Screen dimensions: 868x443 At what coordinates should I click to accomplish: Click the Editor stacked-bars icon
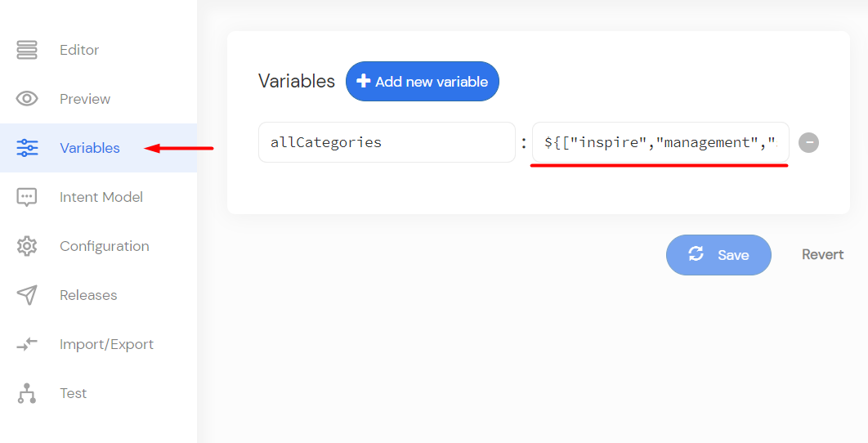point(27,50)
